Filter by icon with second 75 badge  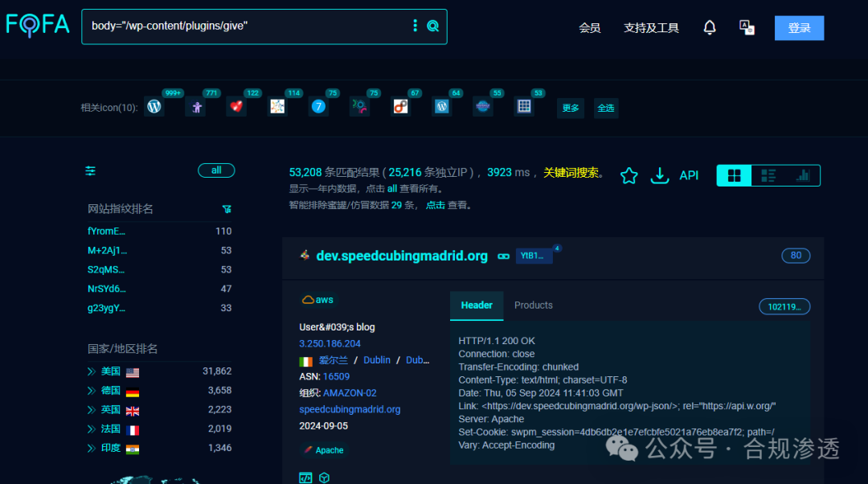coord(359,107)
